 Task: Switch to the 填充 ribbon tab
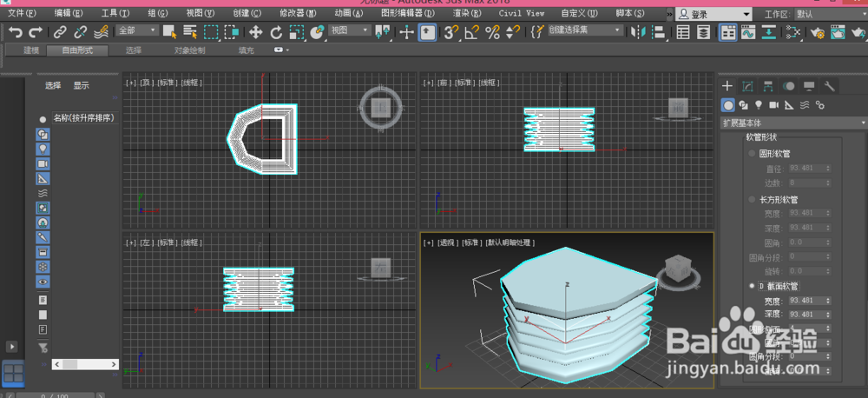click(x=247, y=50)
